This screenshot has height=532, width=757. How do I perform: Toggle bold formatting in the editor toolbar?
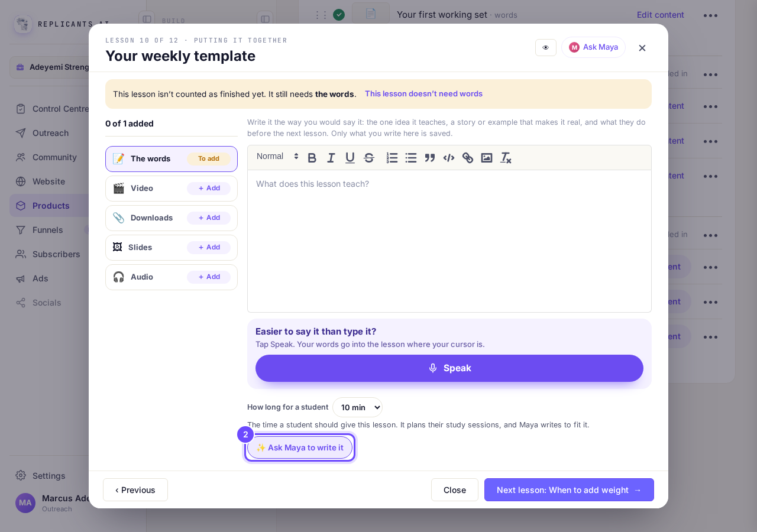click(x=312, y=158)
